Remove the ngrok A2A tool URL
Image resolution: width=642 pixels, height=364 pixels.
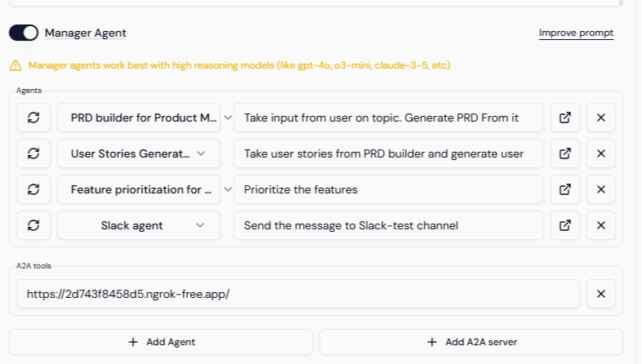(601, 294)
